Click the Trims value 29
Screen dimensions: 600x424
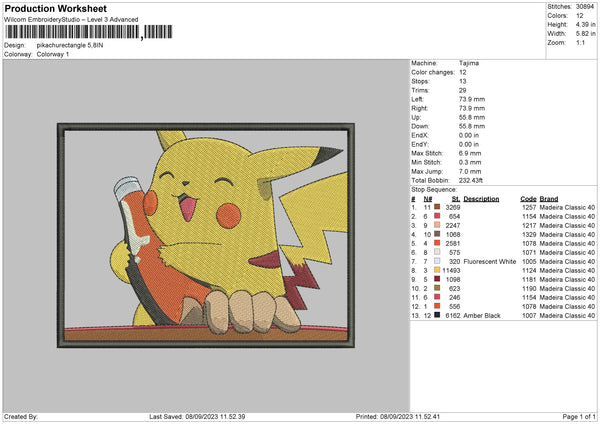point(463,90)
